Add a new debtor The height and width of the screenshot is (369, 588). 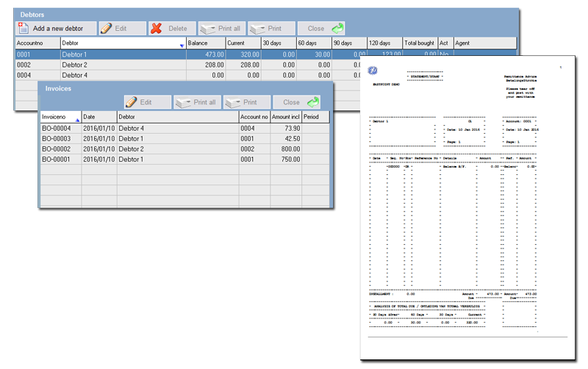pos(57,28)
